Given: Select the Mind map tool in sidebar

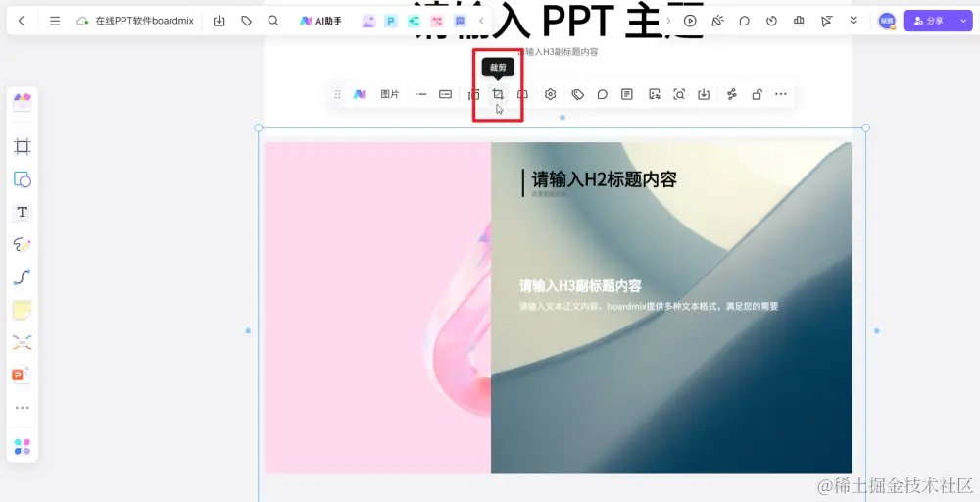Looking at the screenshot, I should tap(23, 342).
